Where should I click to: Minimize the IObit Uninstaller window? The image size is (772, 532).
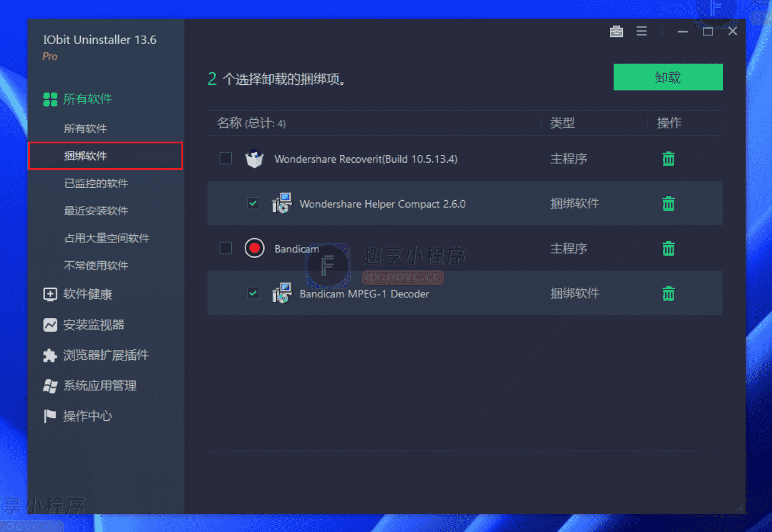[682, 32]
